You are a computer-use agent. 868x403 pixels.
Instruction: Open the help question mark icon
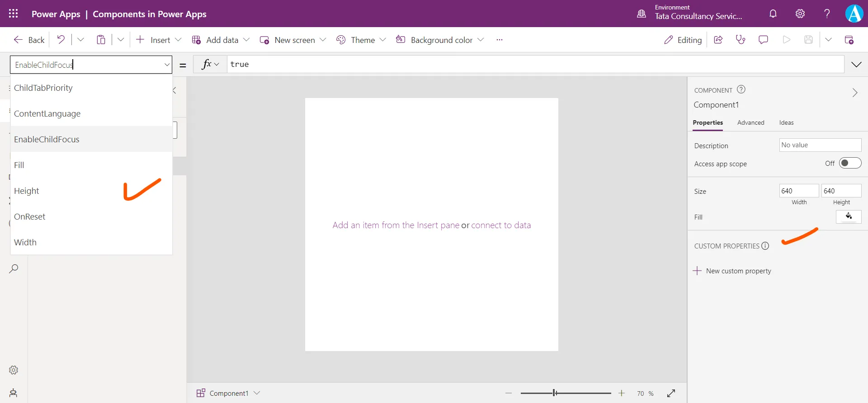coord(827,14)
